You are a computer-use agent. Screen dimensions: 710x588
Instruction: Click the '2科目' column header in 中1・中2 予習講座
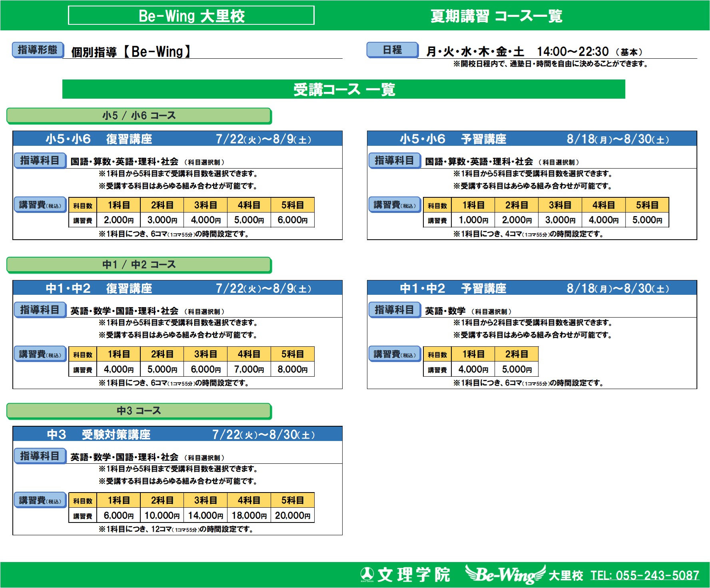pos(517,354)
